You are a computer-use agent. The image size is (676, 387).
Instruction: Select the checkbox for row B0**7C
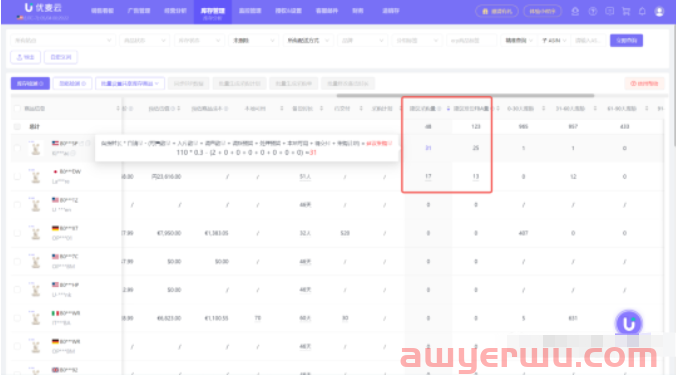click(17, 261)
